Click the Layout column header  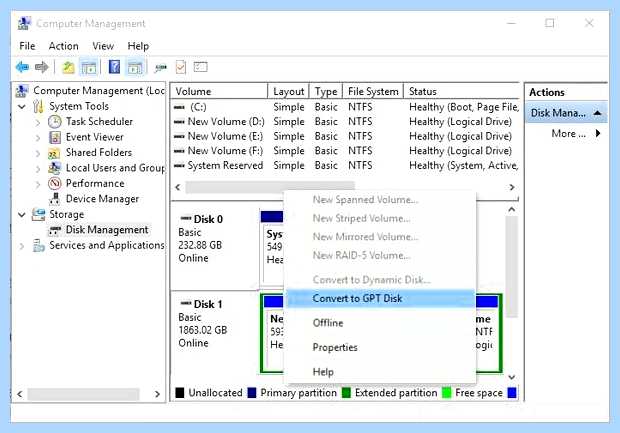click(x=289, y=91)
